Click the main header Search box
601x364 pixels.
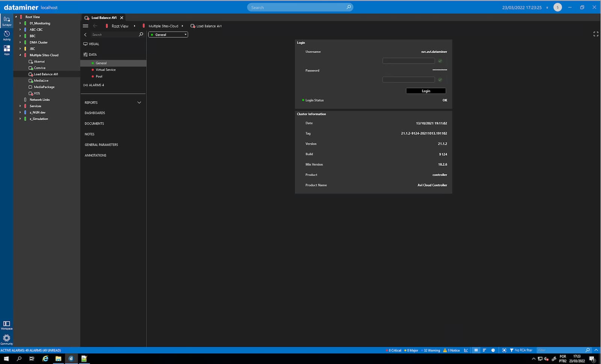(300, 7)
